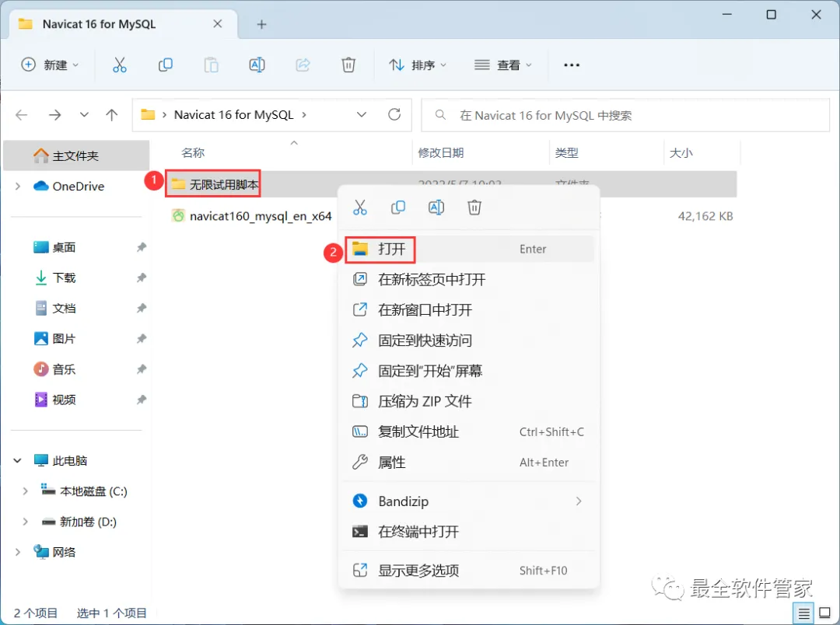Sort by the 名称 column header
Viewport: 840px width, 625px height.
point(193,153)
